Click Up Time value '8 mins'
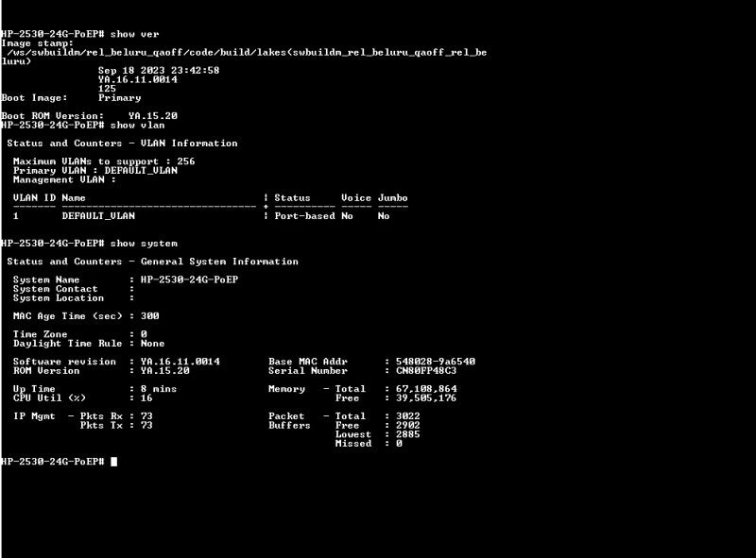The width and height of the screenshot is (756, 558). [159, 389]
